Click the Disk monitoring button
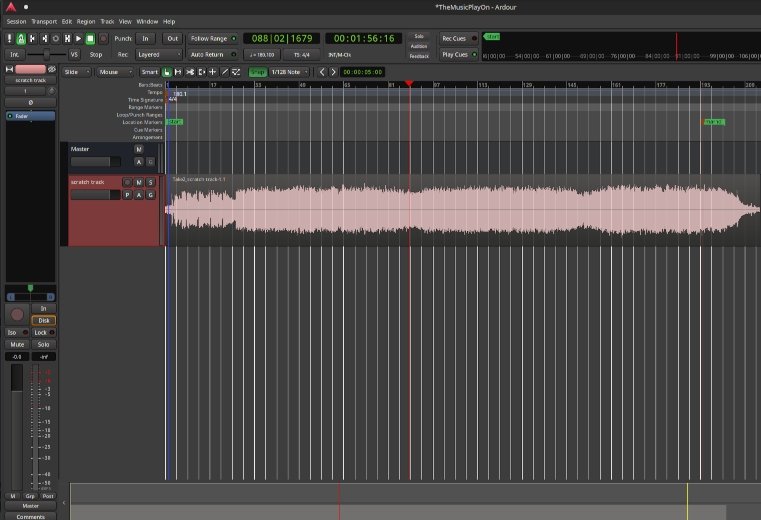Screen dimensions: 761x520 44,320
